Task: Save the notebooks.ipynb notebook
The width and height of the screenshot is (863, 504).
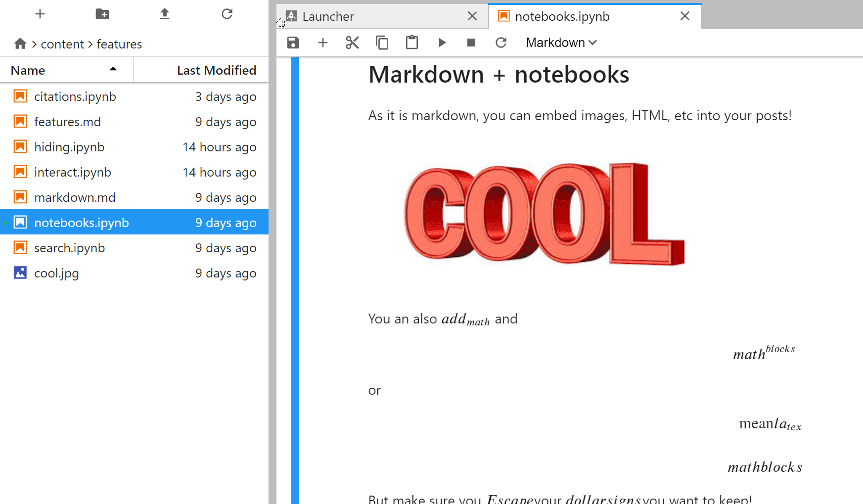Action: pyautogui.click(x=293, y=43)
